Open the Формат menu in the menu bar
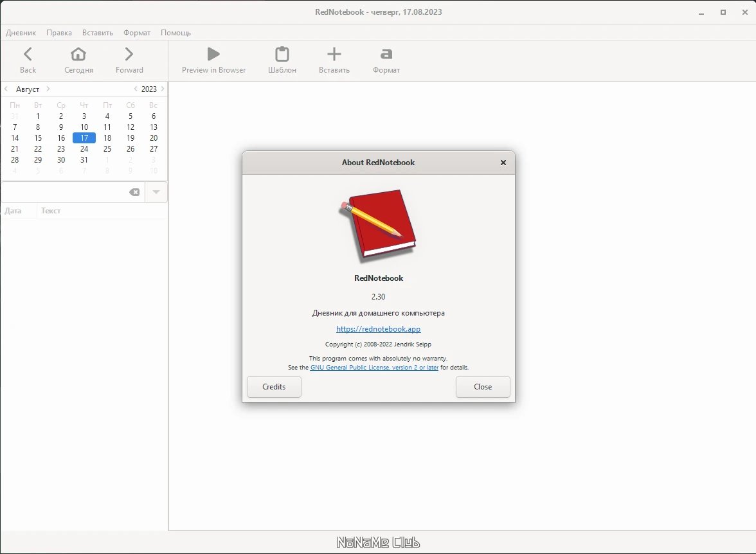This screenshot has width=756, height=554. pyautogui.click(x=137, y=33)
